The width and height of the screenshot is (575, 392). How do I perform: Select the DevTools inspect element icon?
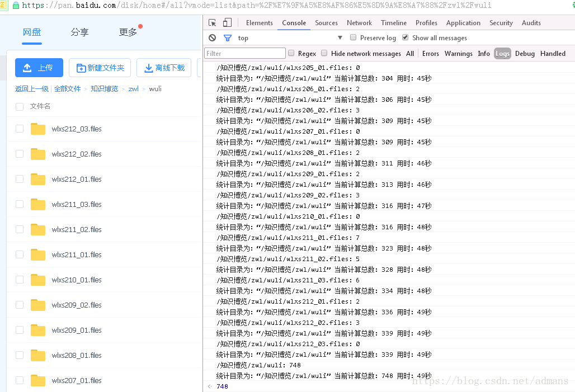click(x=213, y=23)
